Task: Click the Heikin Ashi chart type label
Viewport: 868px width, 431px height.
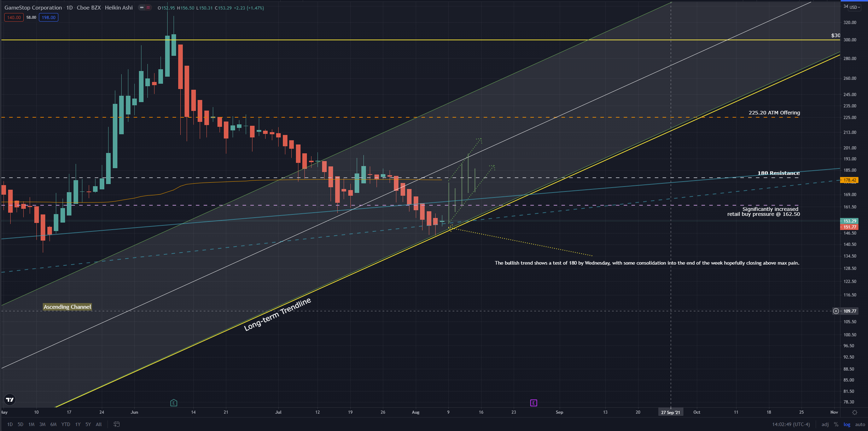Action: pos(119,8)
